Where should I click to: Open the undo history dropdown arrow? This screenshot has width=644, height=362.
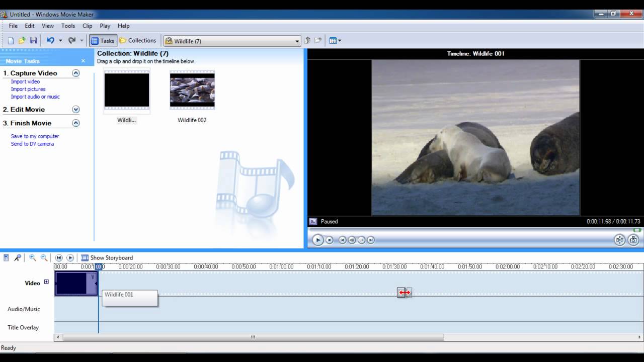coord(60,41)
